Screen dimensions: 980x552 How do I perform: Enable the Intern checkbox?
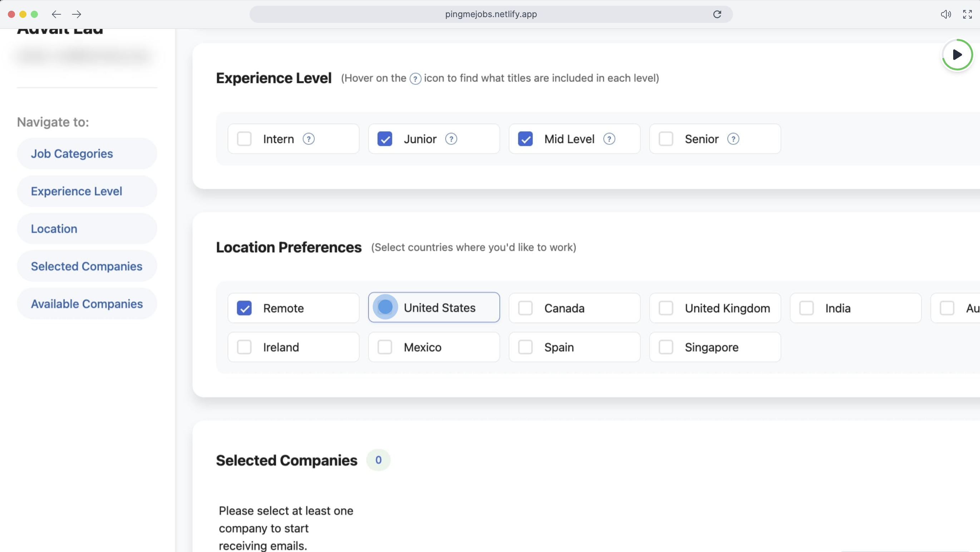244,139
